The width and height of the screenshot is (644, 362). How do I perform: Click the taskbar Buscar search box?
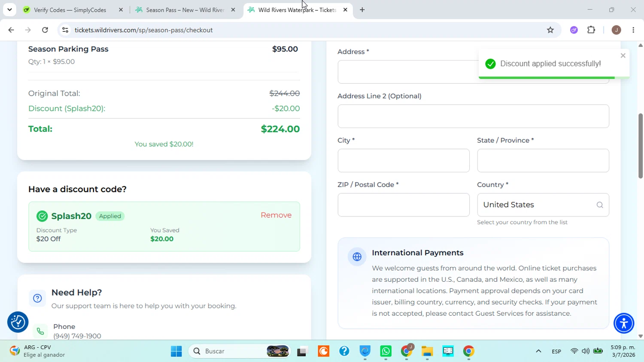(239, 351)
